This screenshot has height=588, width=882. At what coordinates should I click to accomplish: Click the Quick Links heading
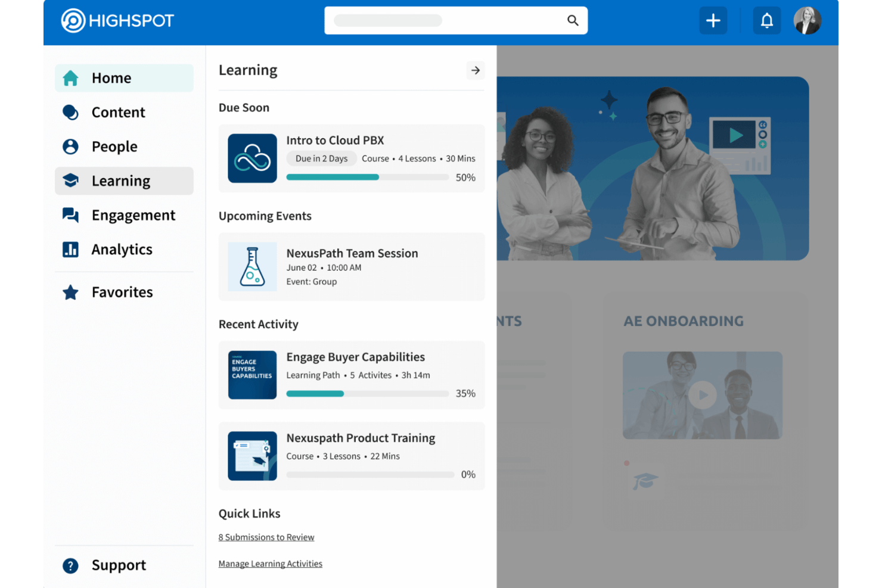(x=249, y=514)
